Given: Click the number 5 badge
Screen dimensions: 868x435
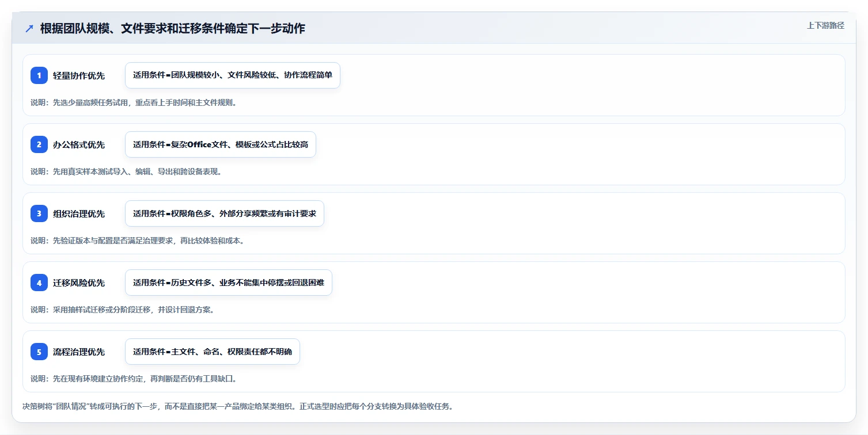Looking at the screenshot, I should 39,352.
